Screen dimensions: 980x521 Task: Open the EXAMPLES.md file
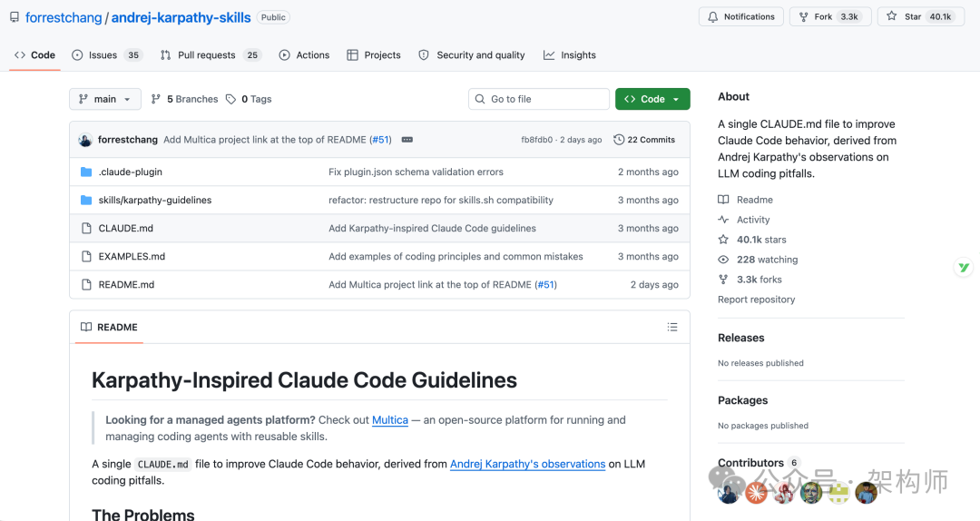click(x=132, y=257)
